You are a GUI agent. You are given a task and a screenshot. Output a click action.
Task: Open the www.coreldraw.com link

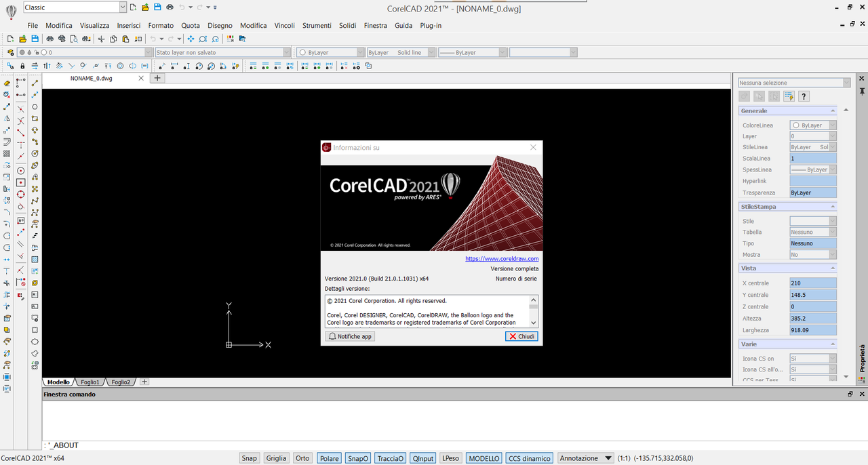click(502, 258)
